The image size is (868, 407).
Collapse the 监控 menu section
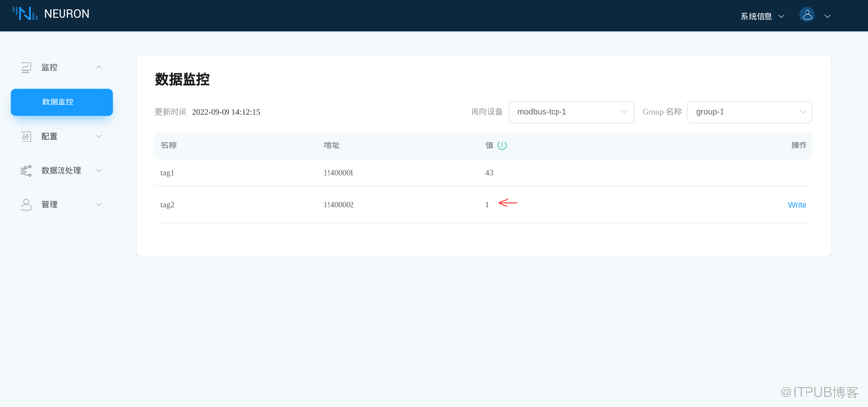98,67
